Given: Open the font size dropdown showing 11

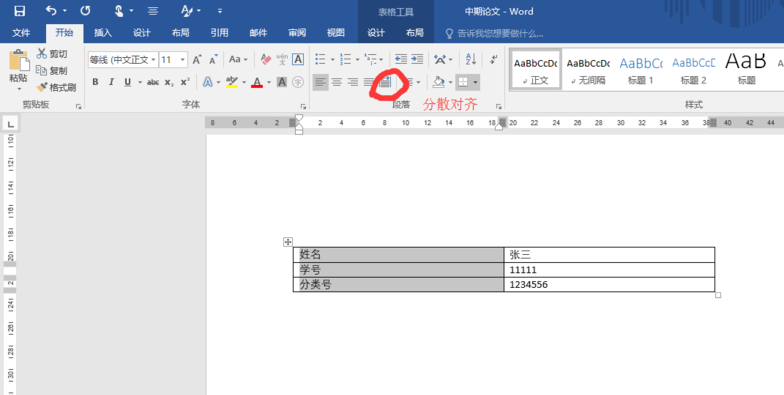Looking at the screenshot, I should [173, 60].
